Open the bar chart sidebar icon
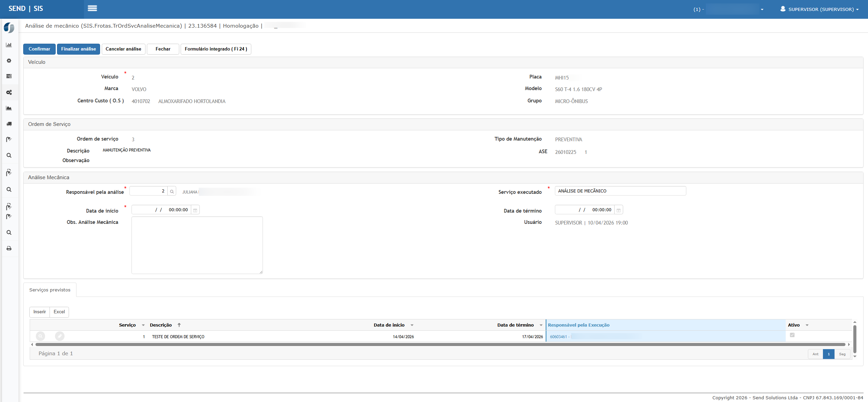The height and width of the screenshot is (402, 868). pyautogui.click(x=9, y=45)
